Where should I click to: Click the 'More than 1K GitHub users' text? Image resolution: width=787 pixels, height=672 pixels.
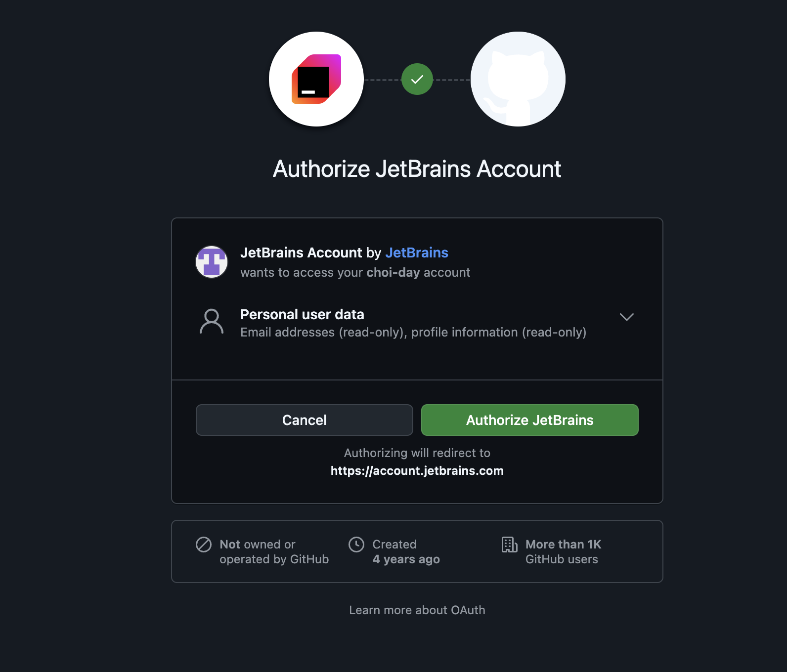563,552
